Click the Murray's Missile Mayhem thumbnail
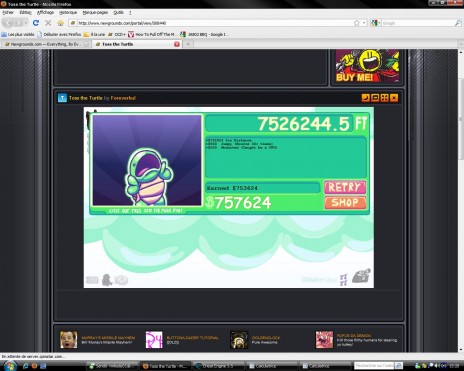Viewport: 464px width, 371px height. [x=69, y=340]
